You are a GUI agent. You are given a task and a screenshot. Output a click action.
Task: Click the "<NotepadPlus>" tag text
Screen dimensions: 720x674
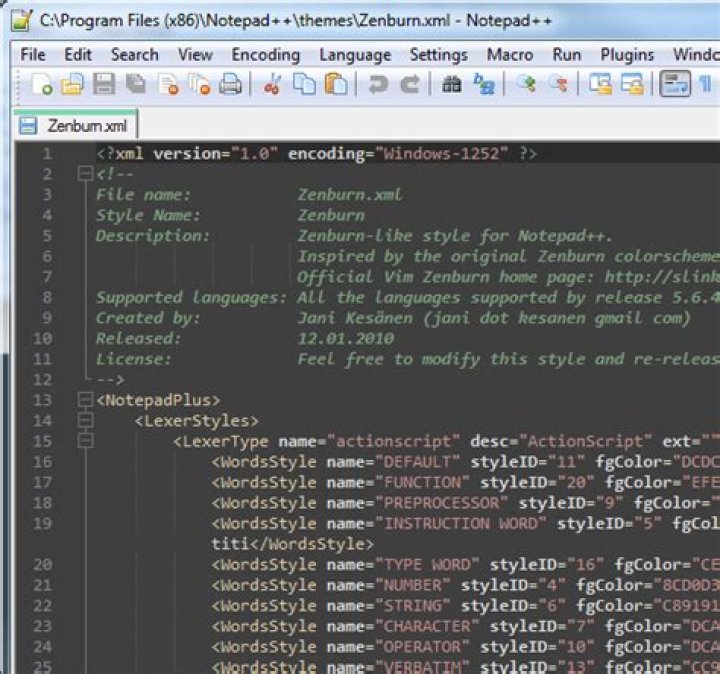pyautogui.click(x=158, y=400)
